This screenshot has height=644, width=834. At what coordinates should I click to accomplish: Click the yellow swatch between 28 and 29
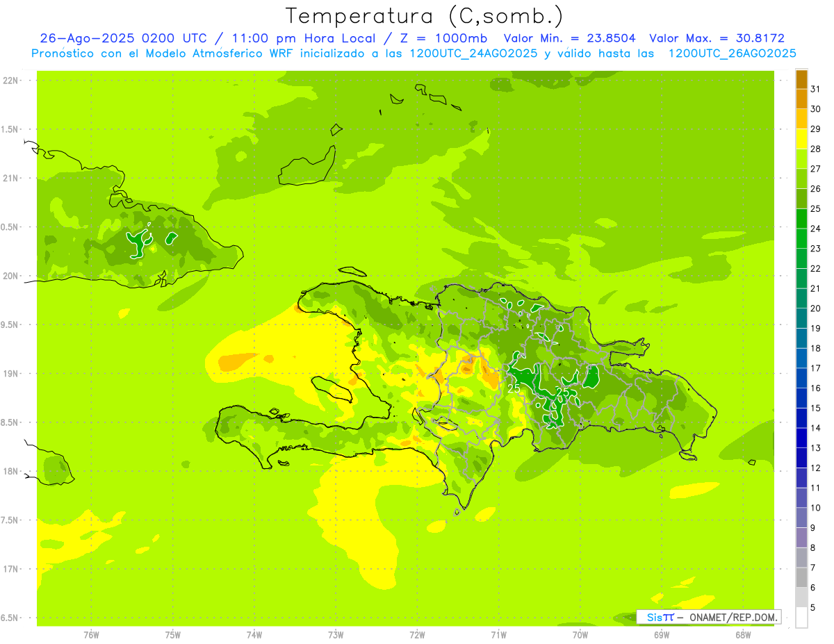pos(801,139)
